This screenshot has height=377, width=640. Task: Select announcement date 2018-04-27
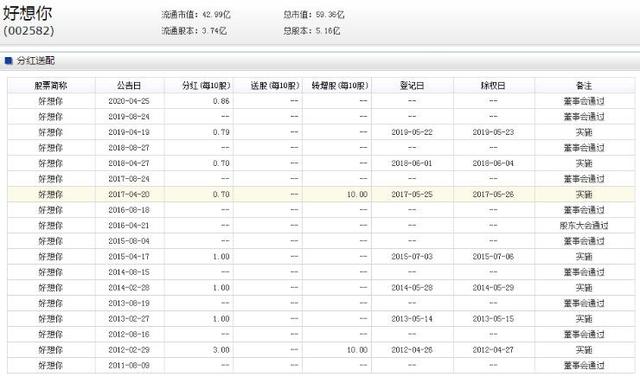[129, 163]
